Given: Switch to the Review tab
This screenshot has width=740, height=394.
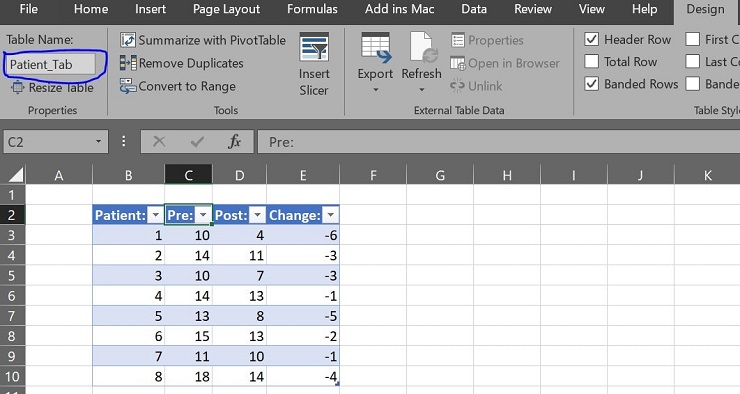Looking at the screenshot, I should pyautogui.click(x=533, y=9).
